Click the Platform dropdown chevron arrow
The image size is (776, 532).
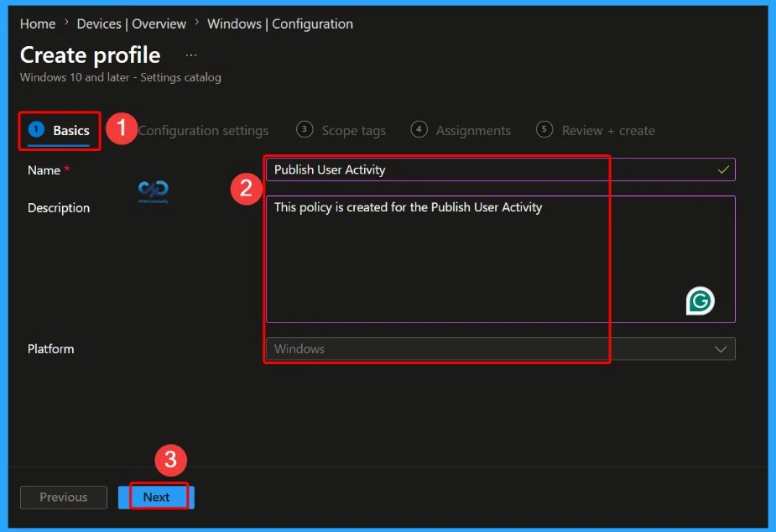click(x=721, y=349)
